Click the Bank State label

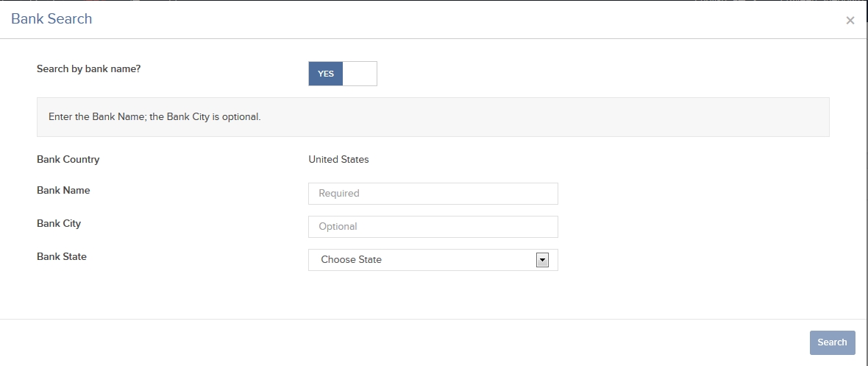62,257
